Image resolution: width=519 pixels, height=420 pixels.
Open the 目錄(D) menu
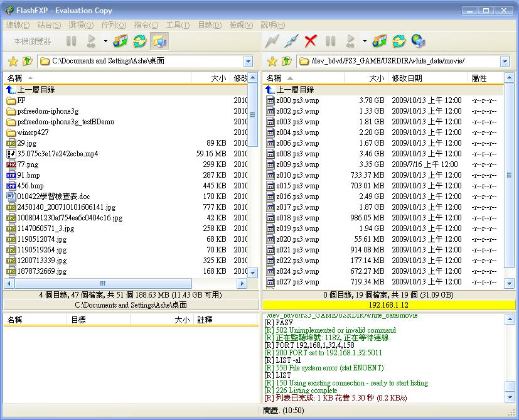210,25
